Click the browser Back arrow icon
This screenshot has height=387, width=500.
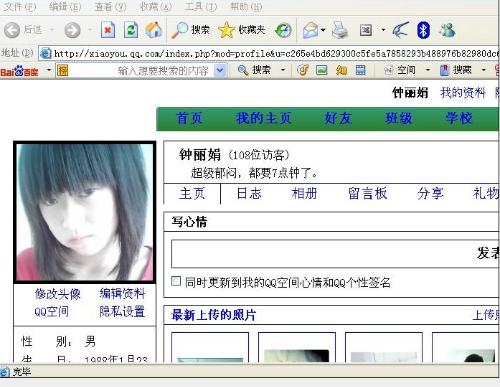12,30
